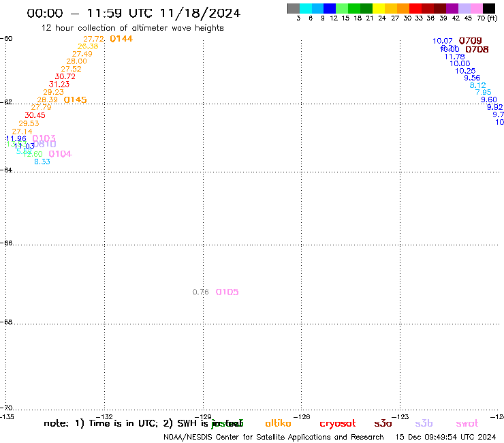Select the pink time label 0103
Screen dimensions: 504x443
[44, 138]
